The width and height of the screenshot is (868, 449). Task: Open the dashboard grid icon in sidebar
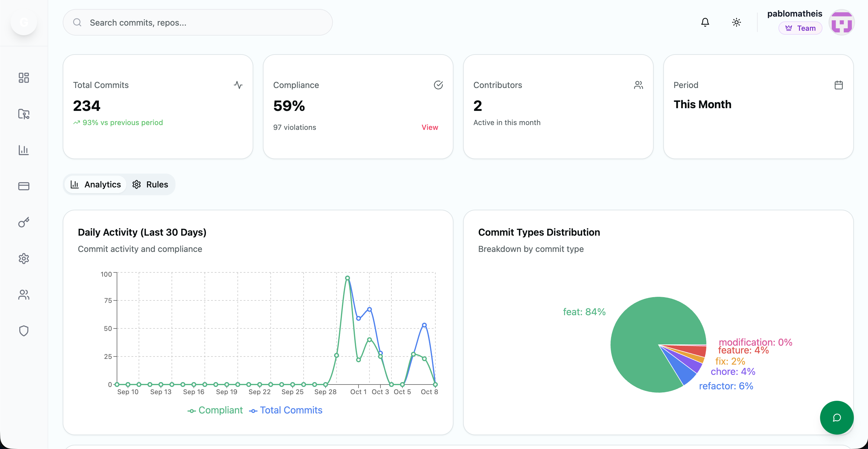pyautogui.click(x=24, y=78)
